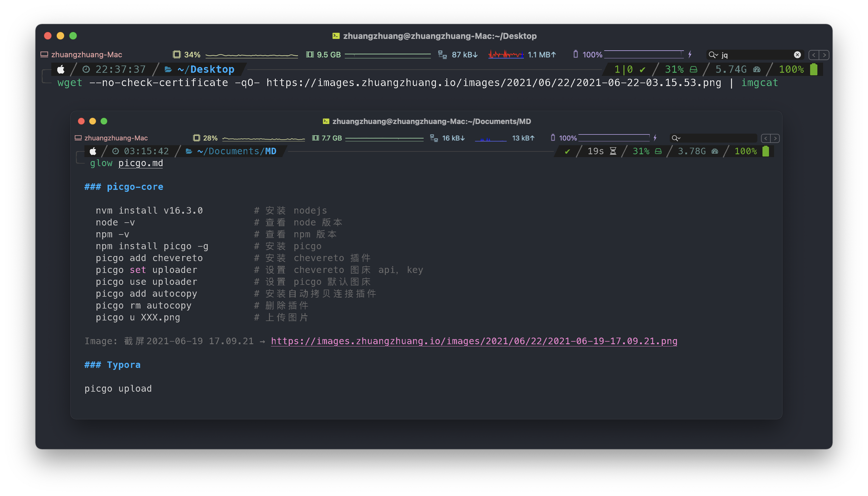Click the clock icon beside 22:37:37
The image size is (868, 496).
(x=86, y=70)
